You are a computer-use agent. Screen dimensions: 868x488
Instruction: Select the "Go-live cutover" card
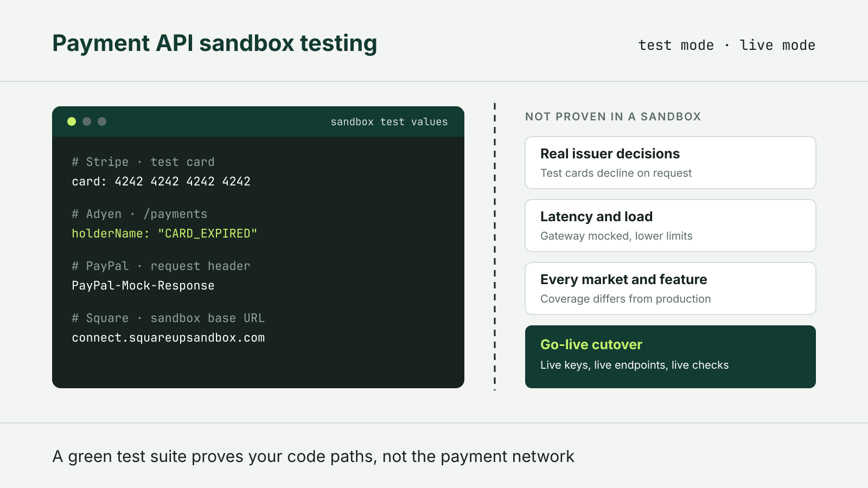click(x=671, y=357)
